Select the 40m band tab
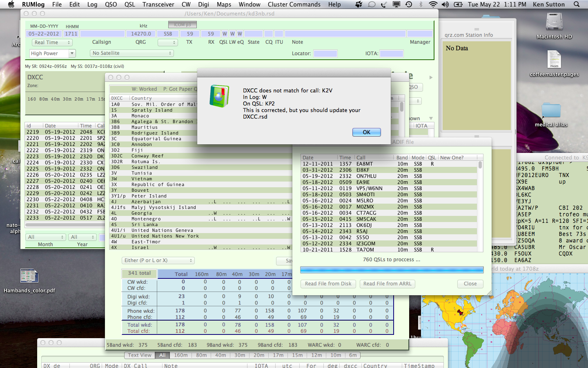 220,355
